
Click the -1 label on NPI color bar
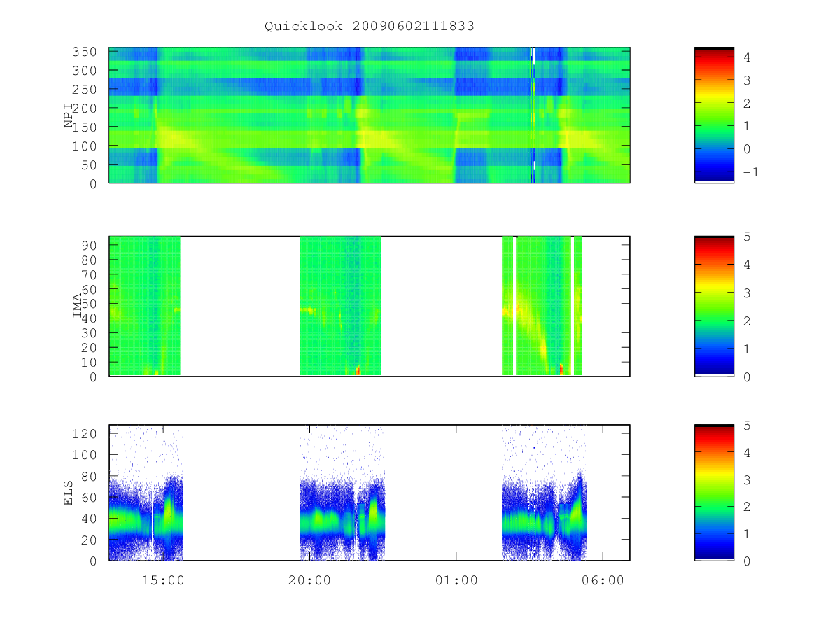pos(750,172)
